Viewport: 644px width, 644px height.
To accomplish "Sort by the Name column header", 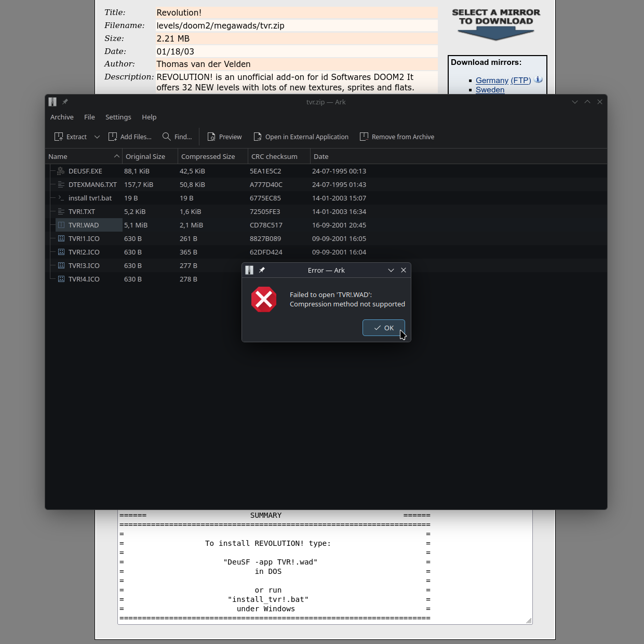I will pos(84,156).
